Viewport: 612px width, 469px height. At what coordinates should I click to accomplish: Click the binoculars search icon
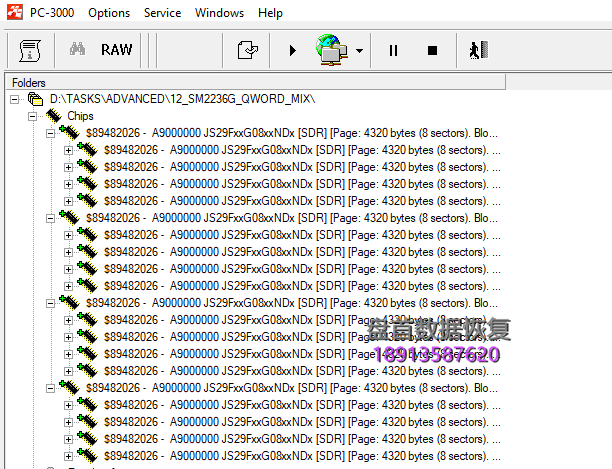pyautogui.click(x=76, y=50)
